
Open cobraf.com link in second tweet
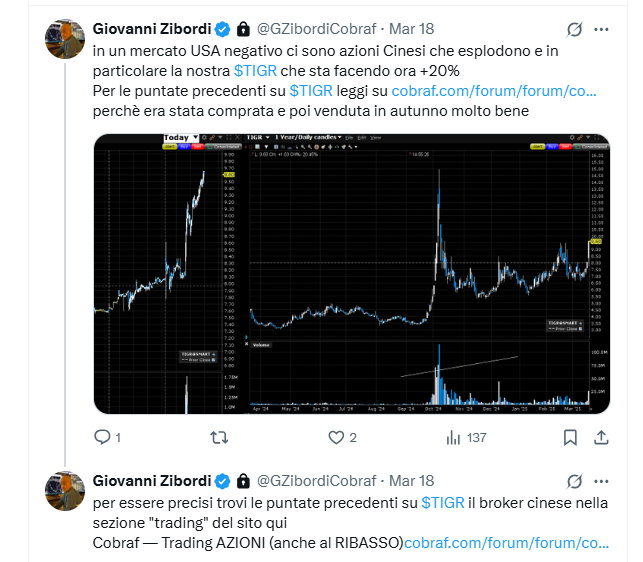pyautogui.click(x=506, y=543)
